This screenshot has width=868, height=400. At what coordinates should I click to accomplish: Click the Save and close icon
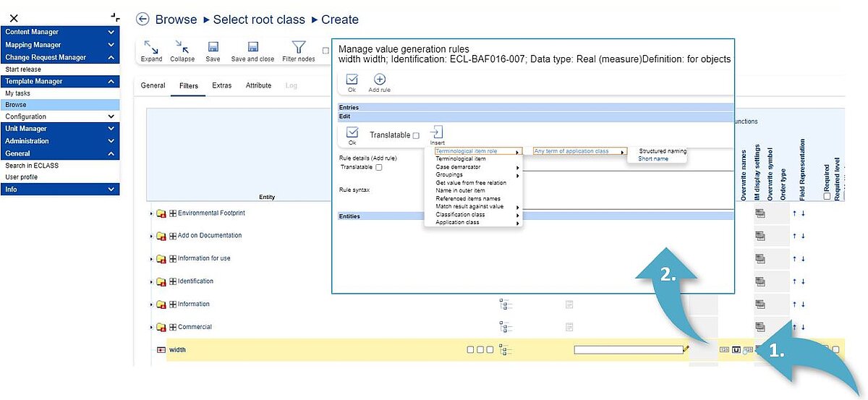[252, 48]
